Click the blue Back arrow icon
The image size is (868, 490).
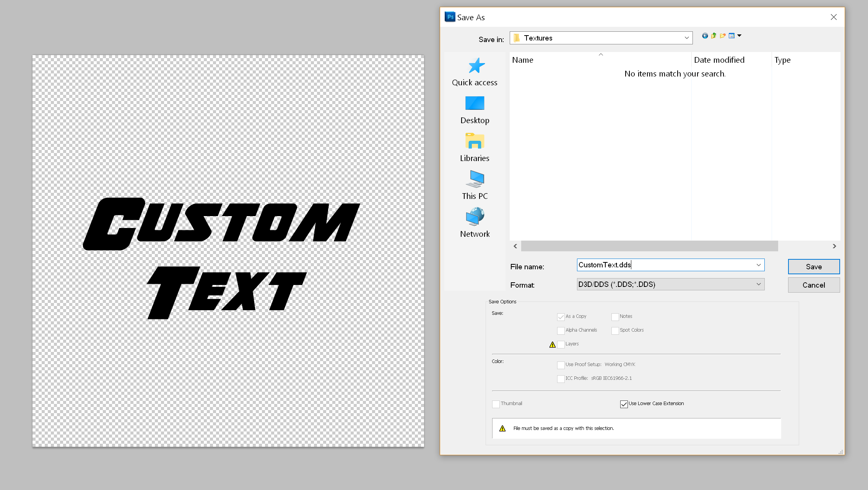pos(705,36)
